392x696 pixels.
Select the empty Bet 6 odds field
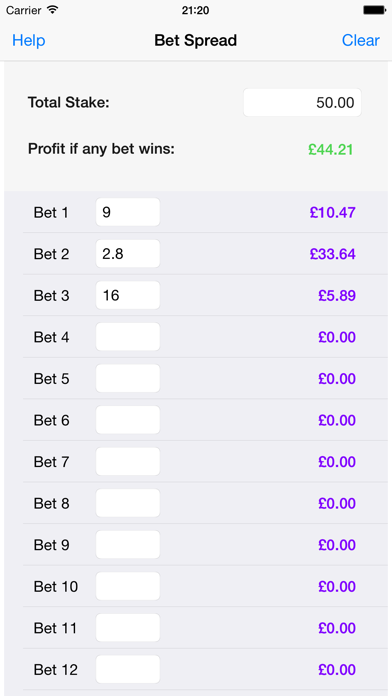point(128,420)
